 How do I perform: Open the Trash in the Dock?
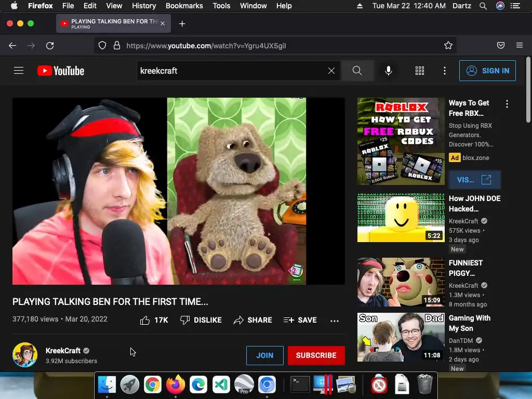(x=424, y=384)
